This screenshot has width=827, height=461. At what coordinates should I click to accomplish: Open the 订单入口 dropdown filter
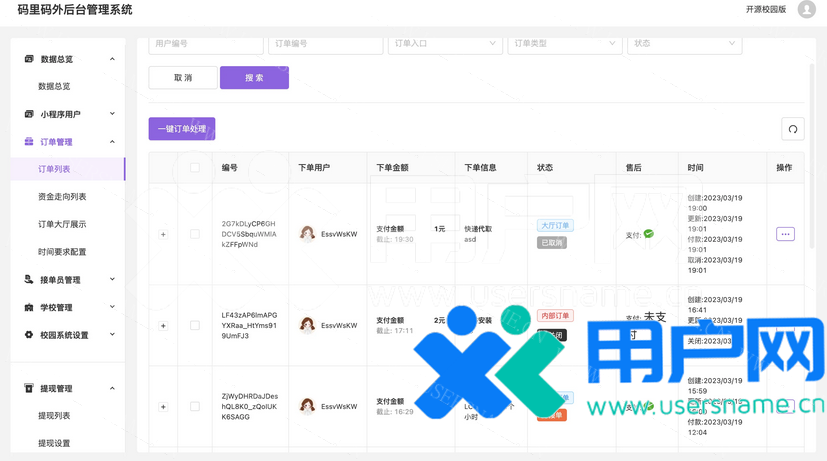point(445,44)
